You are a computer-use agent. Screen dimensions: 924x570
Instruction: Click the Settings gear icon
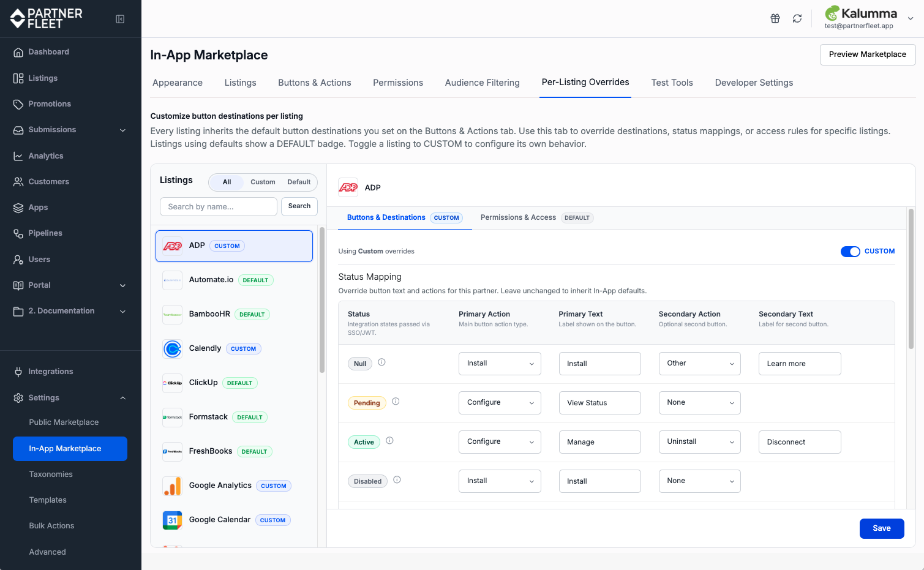point(18,398)
